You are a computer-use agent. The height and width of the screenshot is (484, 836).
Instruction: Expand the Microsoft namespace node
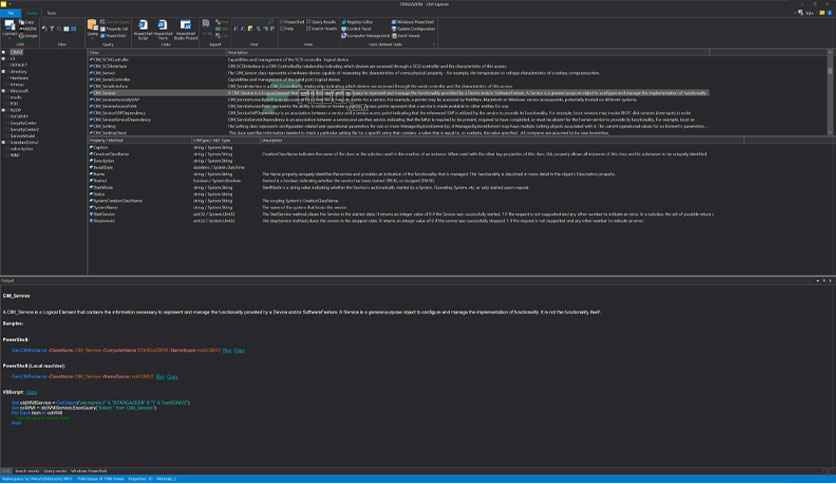pos(4,91)
